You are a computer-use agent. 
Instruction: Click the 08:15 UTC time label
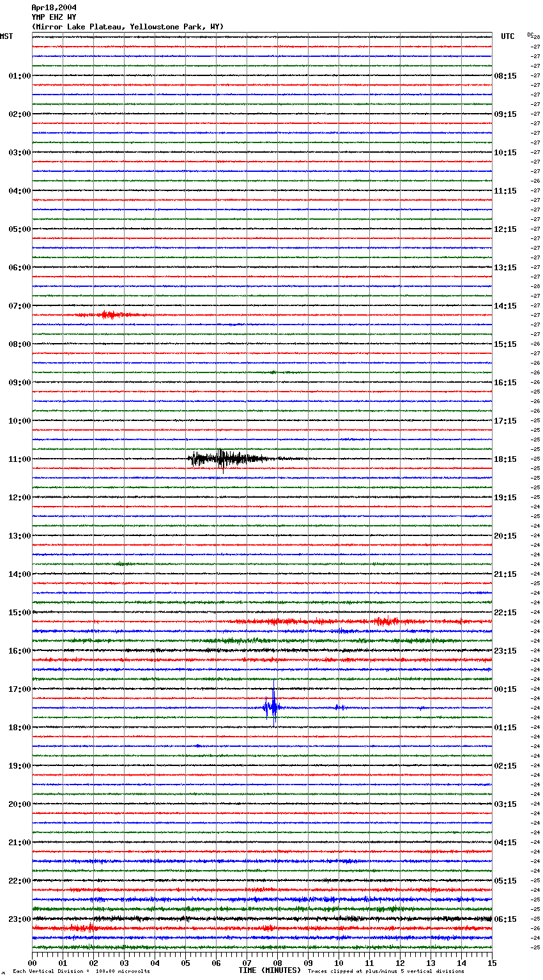click(x=505, y=76)
